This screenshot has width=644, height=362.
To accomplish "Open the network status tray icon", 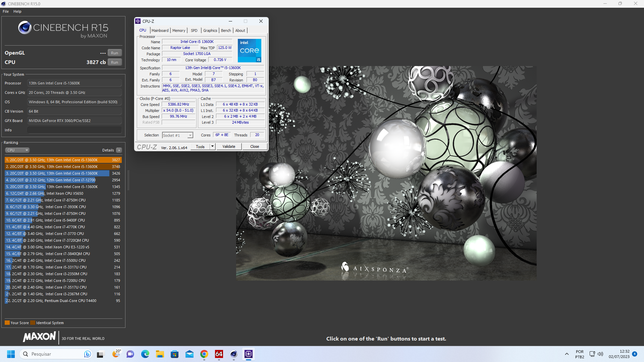I will tap(592, 354).
